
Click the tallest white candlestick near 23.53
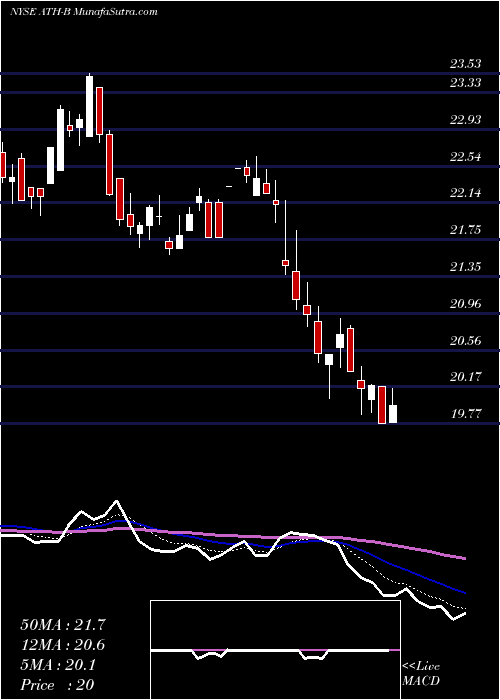coord(90,105)
